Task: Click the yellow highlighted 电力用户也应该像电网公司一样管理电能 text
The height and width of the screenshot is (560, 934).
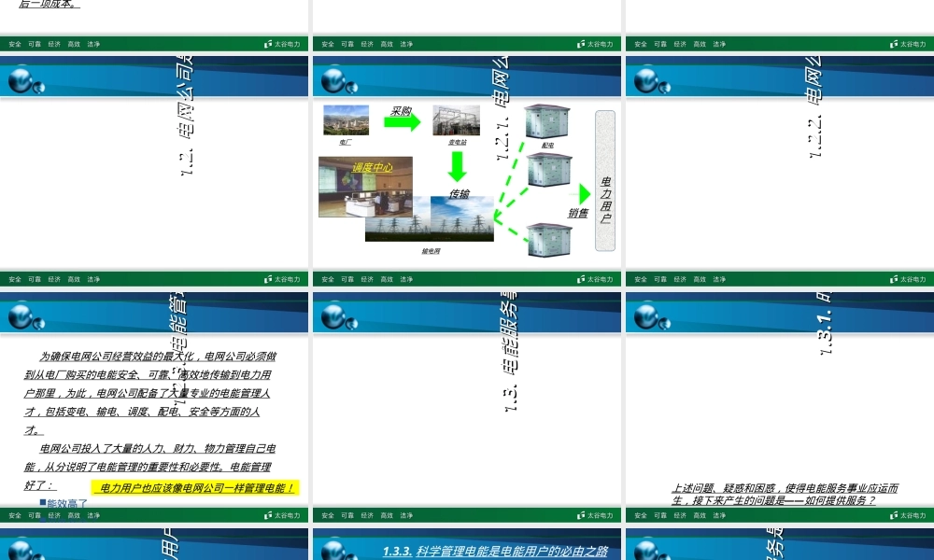Action: (195, 488)
